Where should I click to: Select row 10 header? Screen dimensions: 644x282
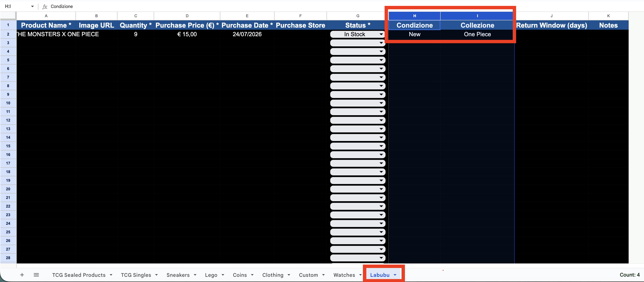[x=8, y=103]
